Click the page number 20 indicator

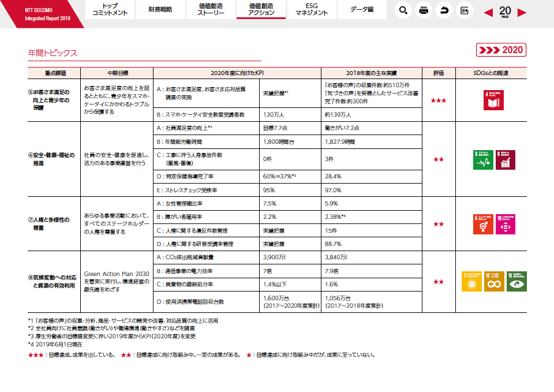click(505, 12)
